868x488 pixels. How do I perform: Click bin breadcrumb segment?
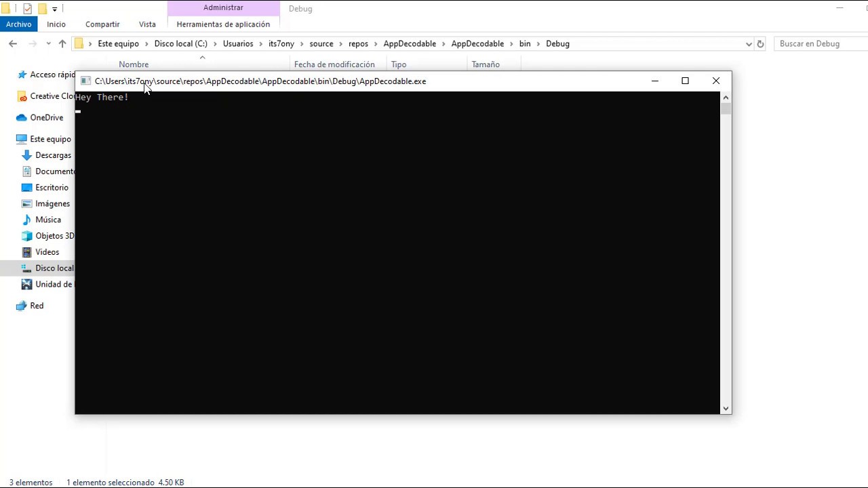pos(525,43)
